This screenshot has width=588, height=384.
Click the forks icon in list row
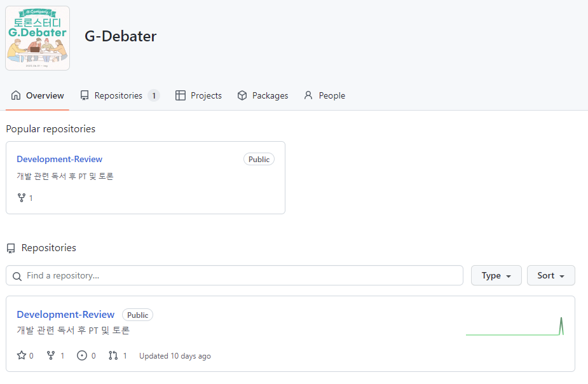pyautogui.click(x=51, y=355)
